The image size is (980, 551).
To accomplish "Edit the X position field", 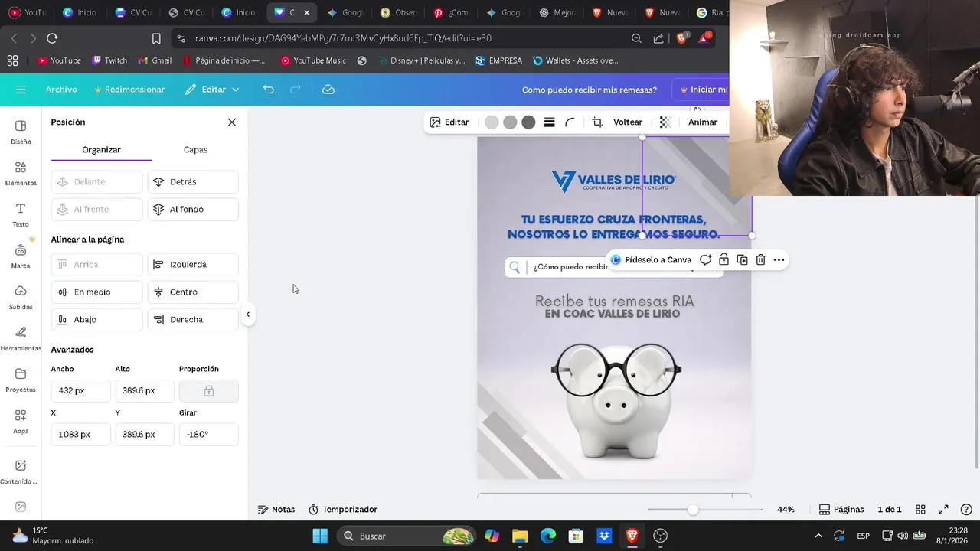I will coord(80,434).
